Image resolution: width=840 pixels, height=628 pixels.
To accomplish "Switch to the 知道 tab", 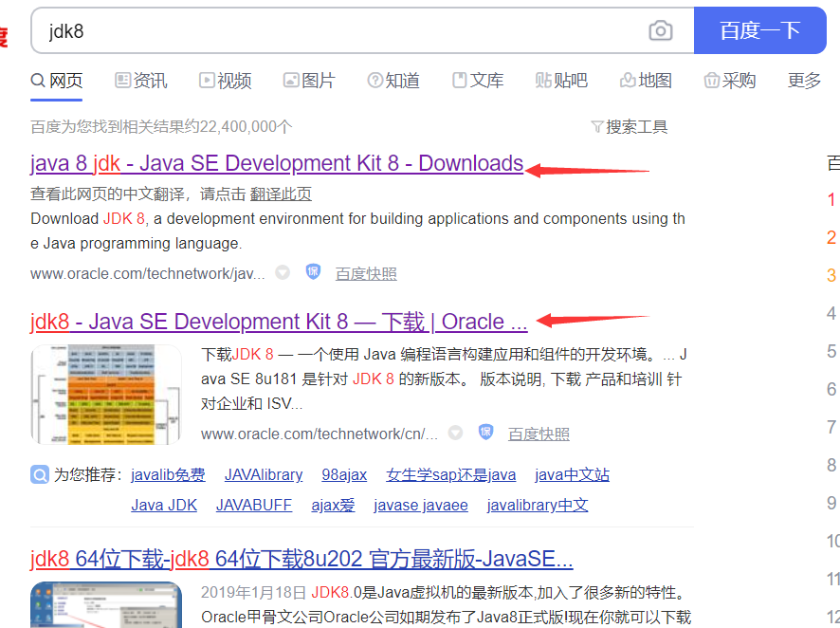I will (x=393, y=81).
